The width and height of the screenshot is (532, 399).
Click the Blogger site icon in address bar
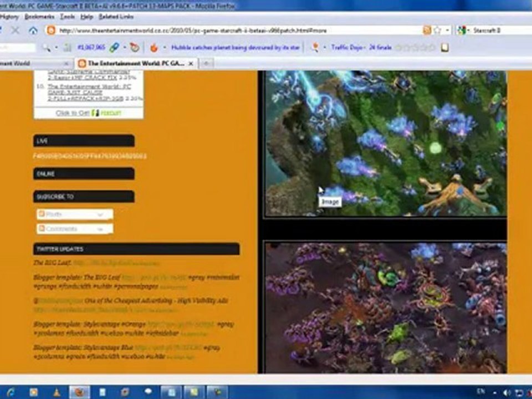coord(51,30)
